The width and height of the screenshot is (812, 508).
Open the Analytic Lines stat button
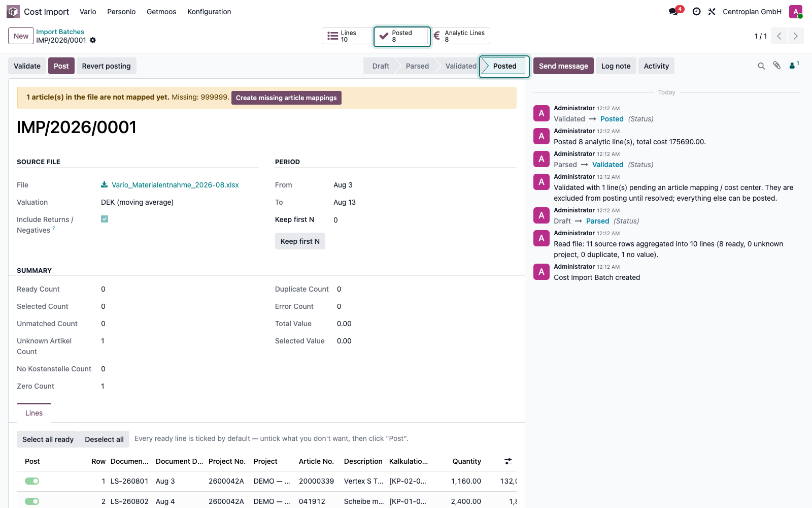click(460, 36)
